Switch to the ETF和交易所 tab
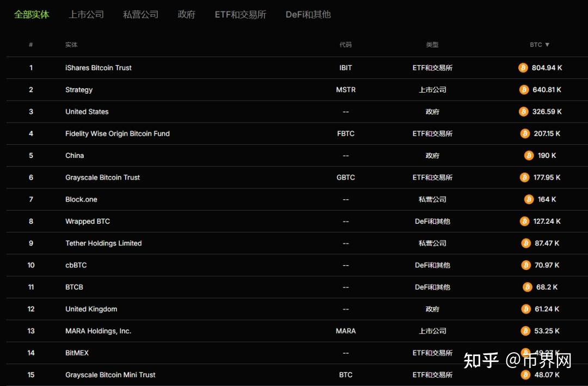The image size is (588, 386). 240,15
